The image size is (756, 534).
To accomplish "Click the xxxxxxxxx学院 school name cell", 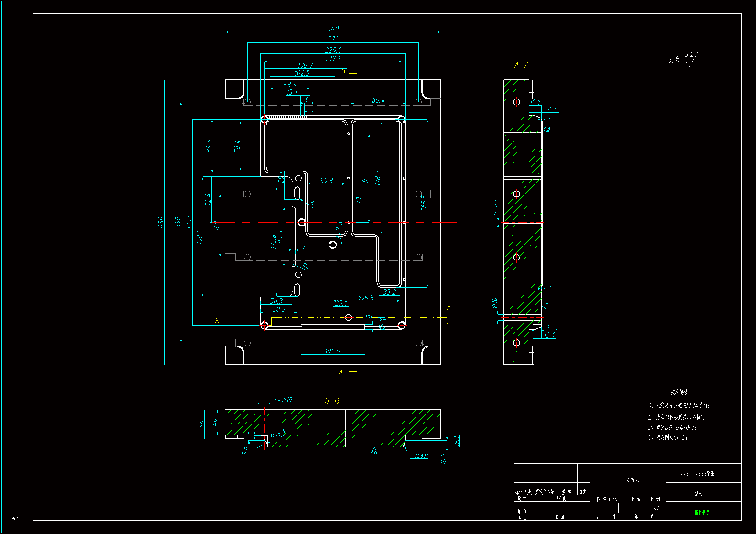I will coord(697,474).
